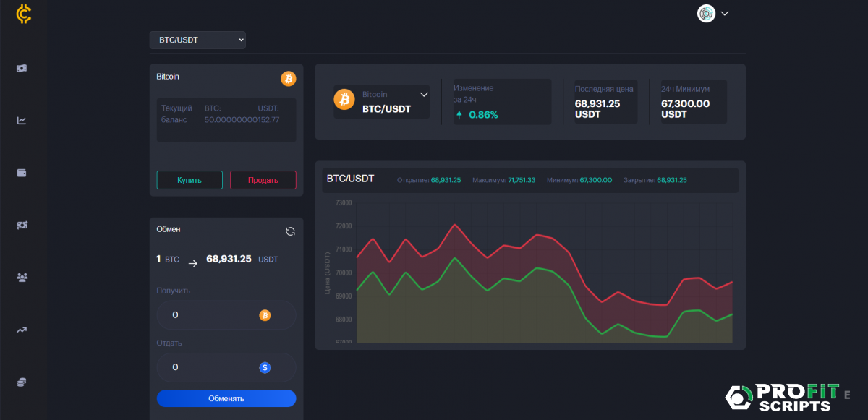Expand the Bitcoin pair chevron in stats bar
Image resolution: width=868 pixels, height=420 pixels.
pyautogui.click(x=424, y=94)
